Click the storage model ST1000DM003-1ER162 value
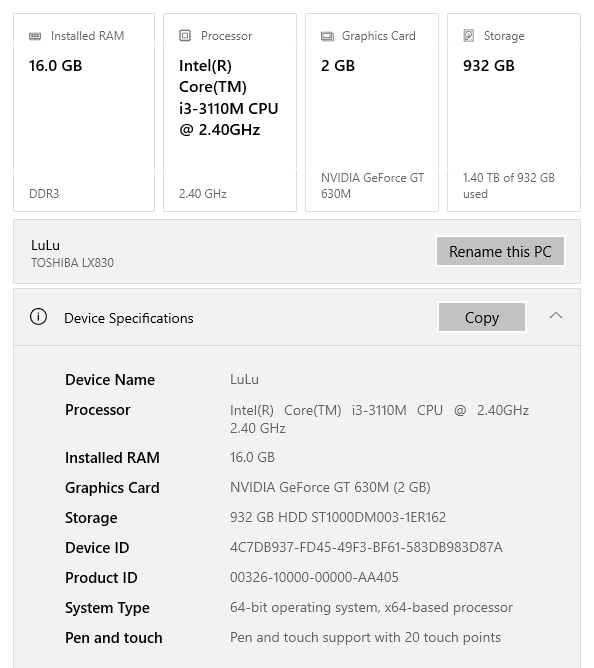The width and height of the screenshot is (594, 668). coord(378,517)
